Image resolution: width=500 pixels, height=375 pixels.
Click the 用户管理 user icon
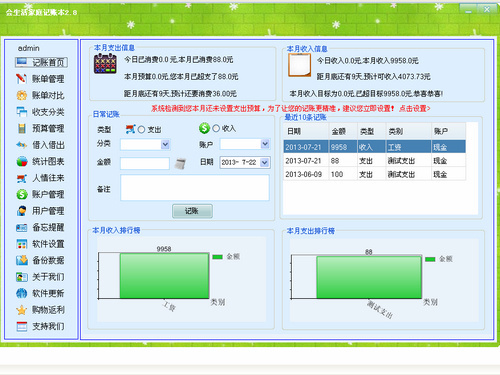22,211
